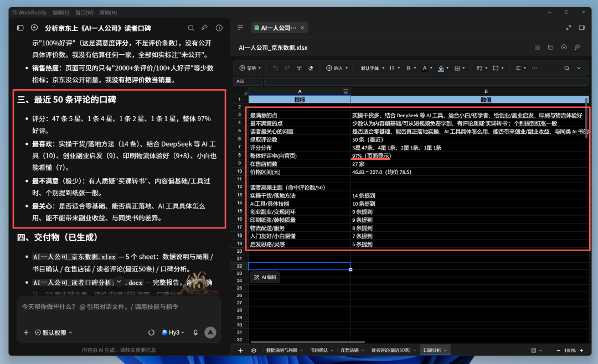
Task: Save the xlsx file
Action: click(x=537, y=47)
